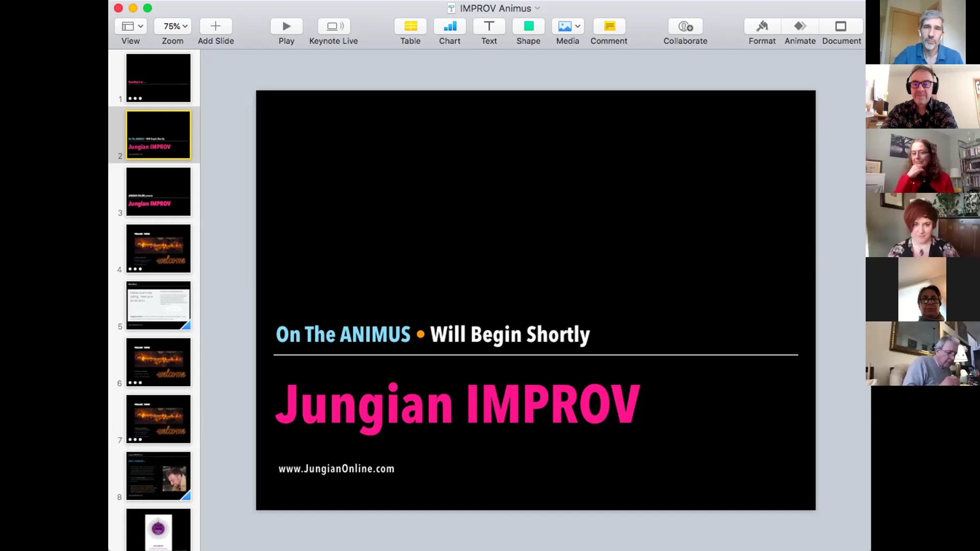Toggle the Animate inspector panel

pyautogui.click(x=800, y=27)
